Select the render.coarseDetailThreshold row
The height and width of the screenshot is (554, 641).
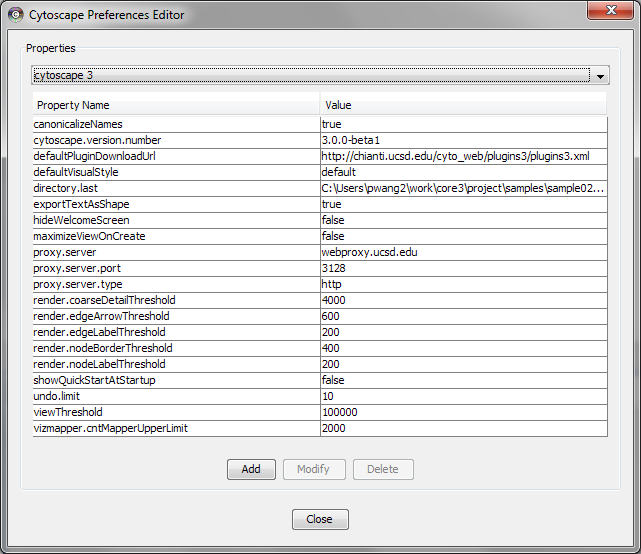coord(176,300)
